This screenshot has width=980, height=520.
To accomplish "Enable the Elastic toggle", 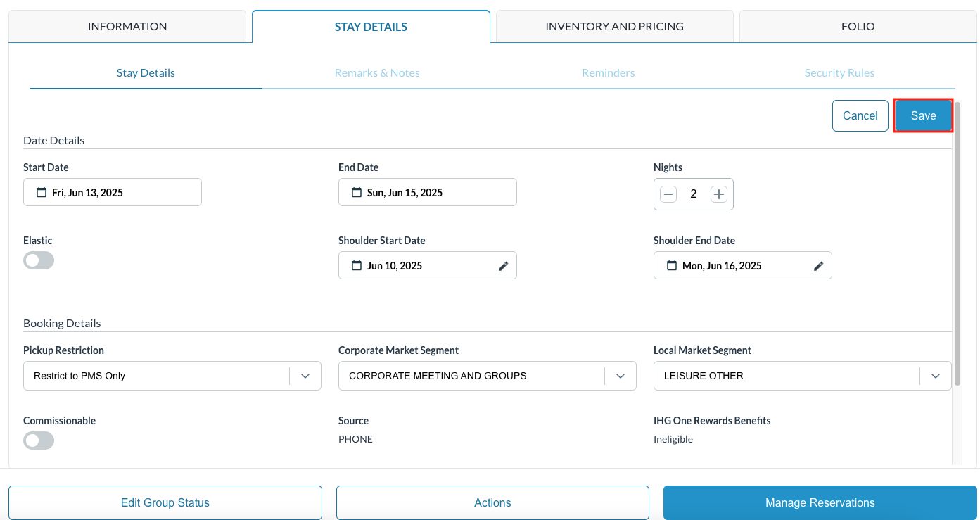I will 39,260.
